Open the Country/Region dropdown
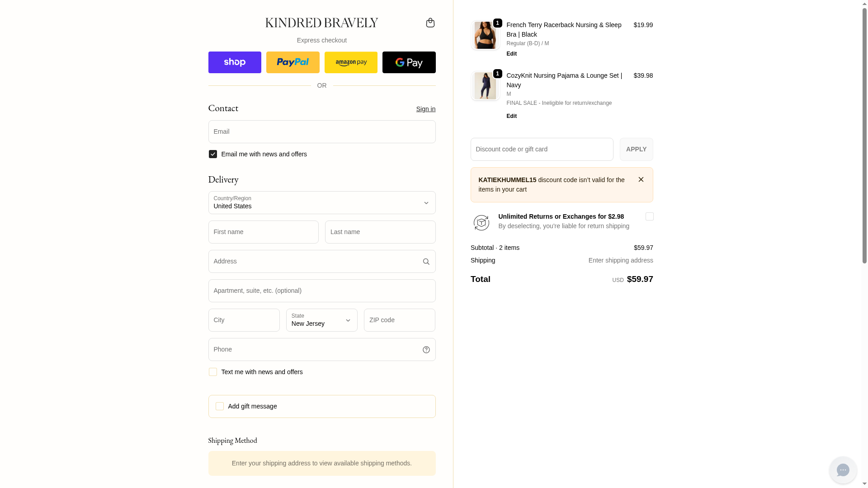This screenshot has width=868, height=488. point(321,203)
